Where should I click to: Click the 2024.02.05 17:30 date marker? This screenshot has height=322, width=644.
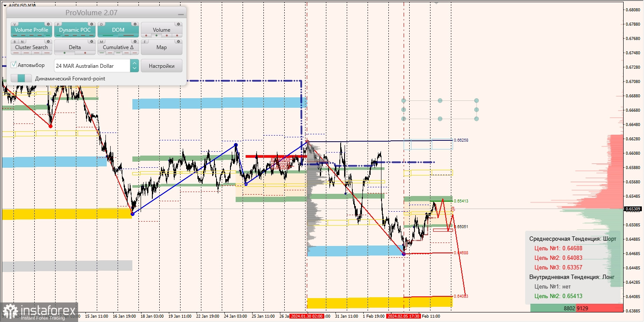tap(404, 316)
